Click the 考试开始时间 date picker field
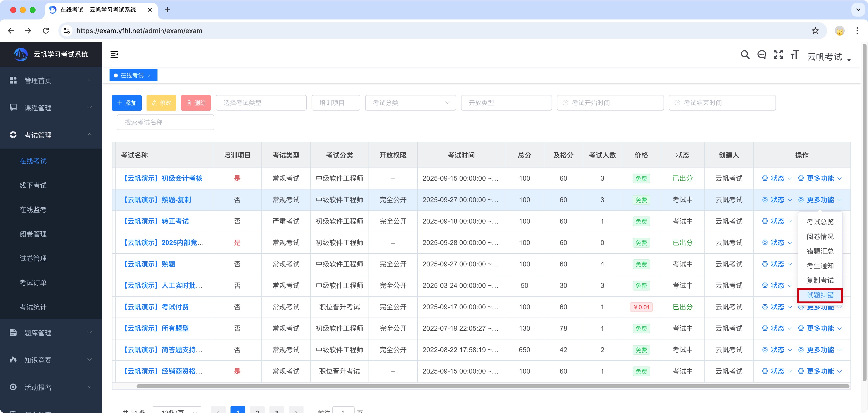The image size is (868, 413). pos(610,103)
